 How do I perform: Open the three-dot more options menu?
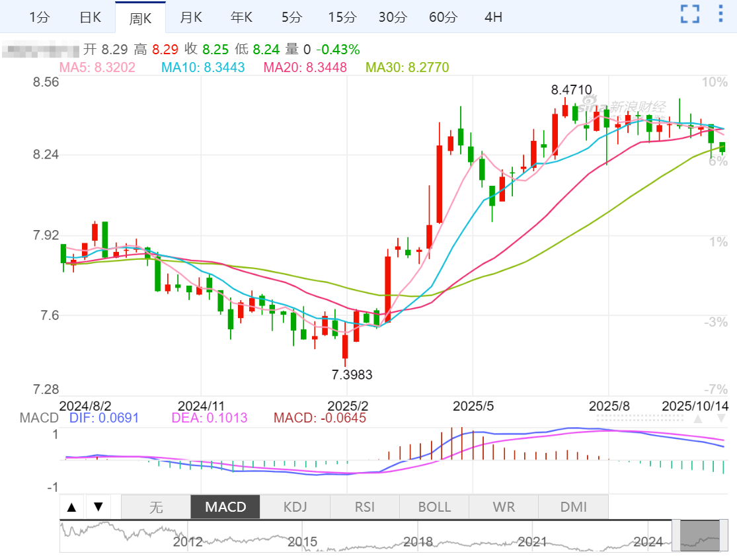click(x=720, y=14)
